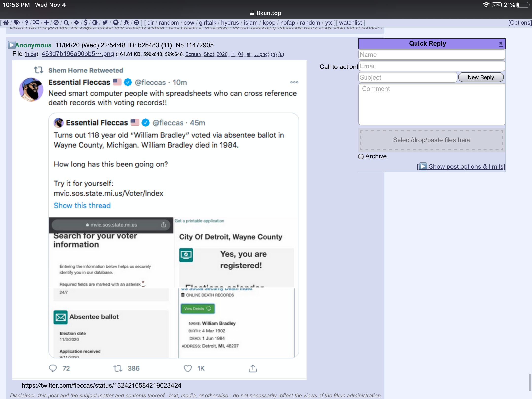The image size is (532, 399).
Task: Expand Show post options & limits
Action: (461, 166)
